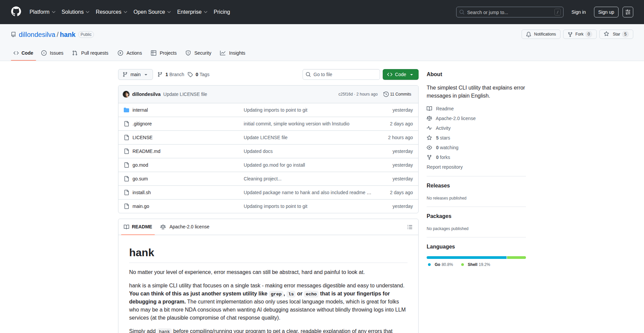Select the Apache-2.0 license tab
This screenshot has height=333, width=644.
click(185, 227)
